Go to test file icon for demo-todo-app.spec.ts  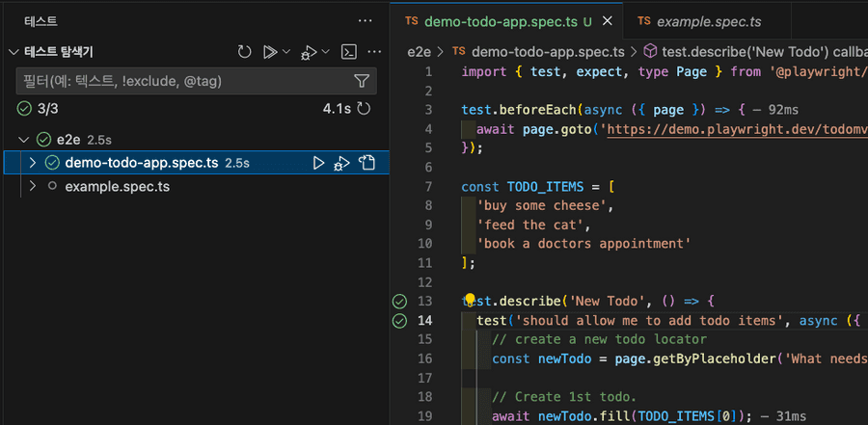click(x=366, y=163)
